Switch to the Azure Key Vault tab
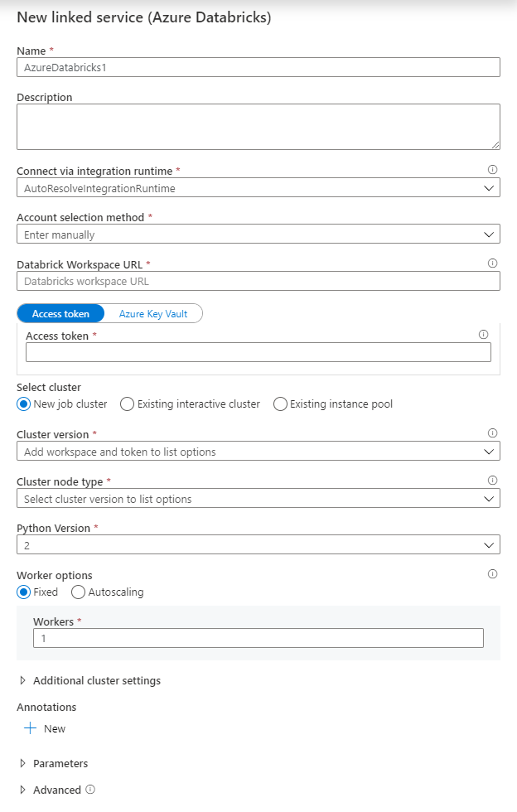This screenshot has height=812, width=517. pyautogui.click(x=153, y=314)
